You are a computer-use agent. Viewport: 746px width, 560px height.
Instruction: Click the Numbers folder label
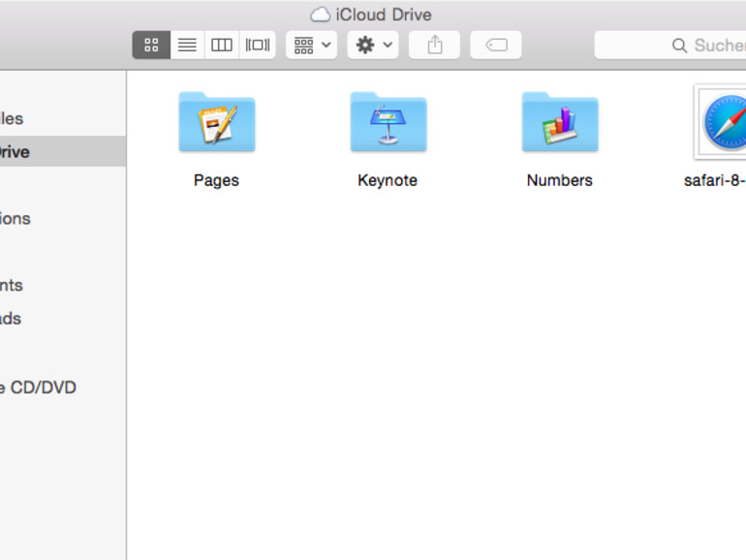click(560, 181)
